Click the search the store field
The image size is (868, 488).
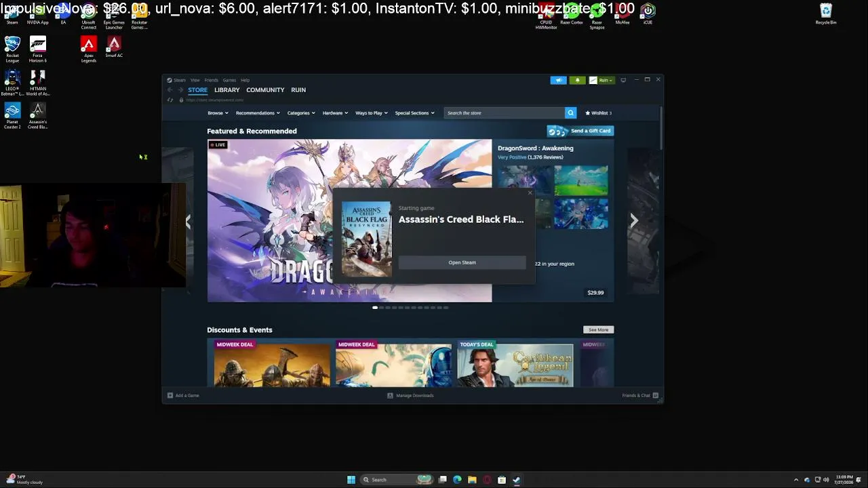tap(505, 113)
